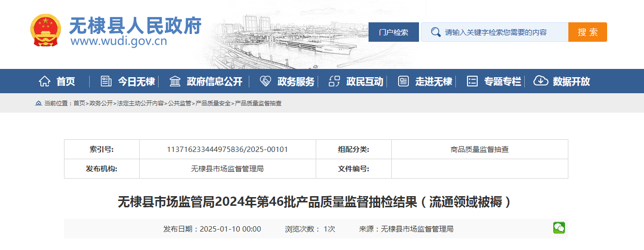Go to 政务公开 in breadcrumb
644x250 pixels.
101,103
